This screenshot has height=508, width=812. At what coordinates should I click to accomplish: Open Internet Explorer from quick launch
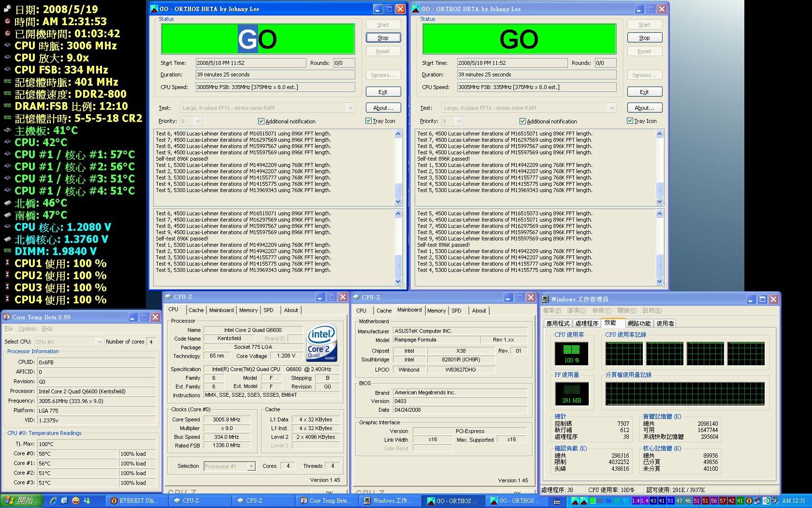pos(53,501)
